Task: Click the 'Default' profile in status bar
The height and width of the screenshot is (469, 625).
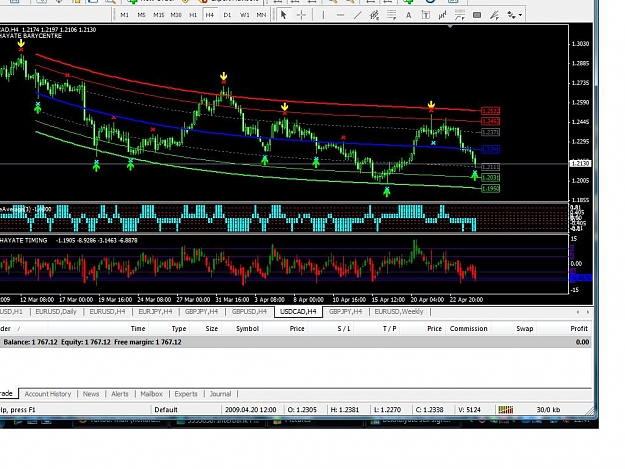Action: pos(166,410)
